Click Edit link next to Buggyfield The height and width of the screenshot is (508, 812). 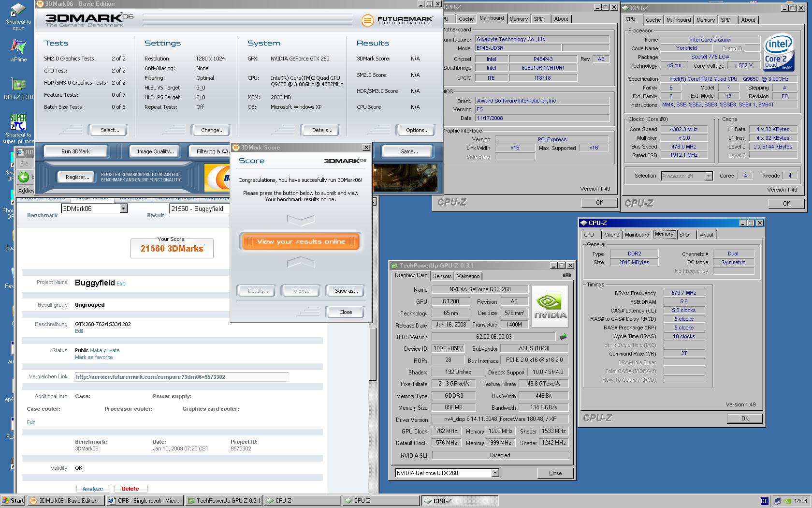click(120, 284)
